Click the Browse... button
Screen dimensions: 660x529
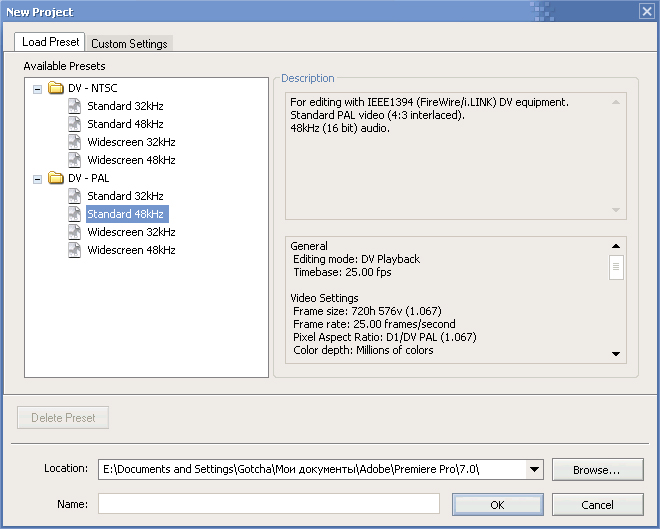click(597, 470)
